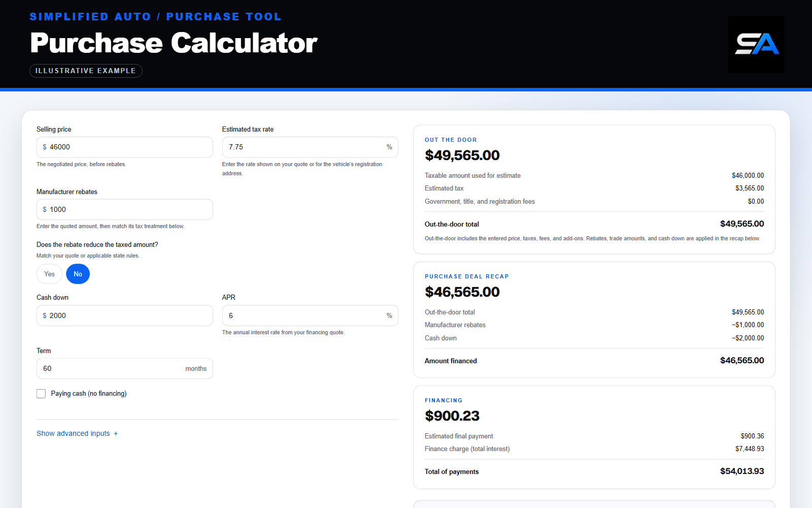Screen dimensions: 812x508
Task: Click the Out the Door total amount
Action: pos(462,155)
